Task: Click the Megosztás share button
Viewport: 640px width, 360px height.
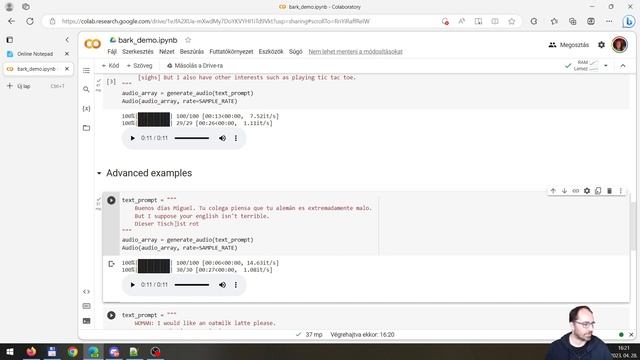Action: 569,45
